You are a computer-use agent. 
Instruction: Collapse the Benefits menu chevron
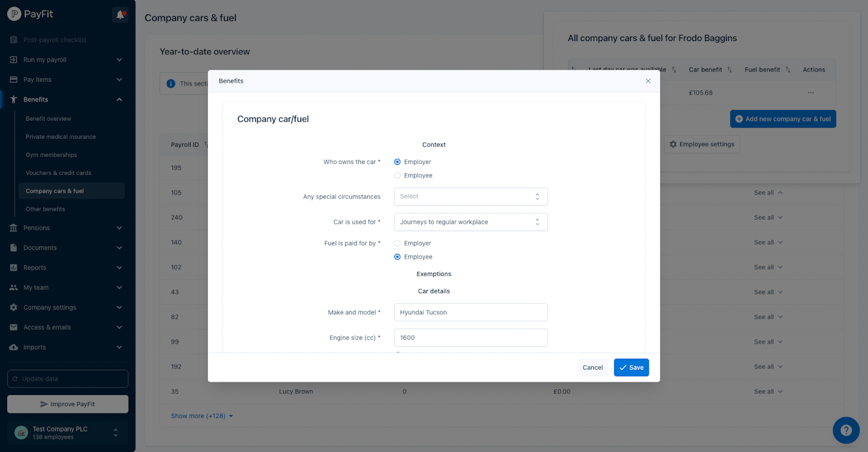[x=119, y=99]
